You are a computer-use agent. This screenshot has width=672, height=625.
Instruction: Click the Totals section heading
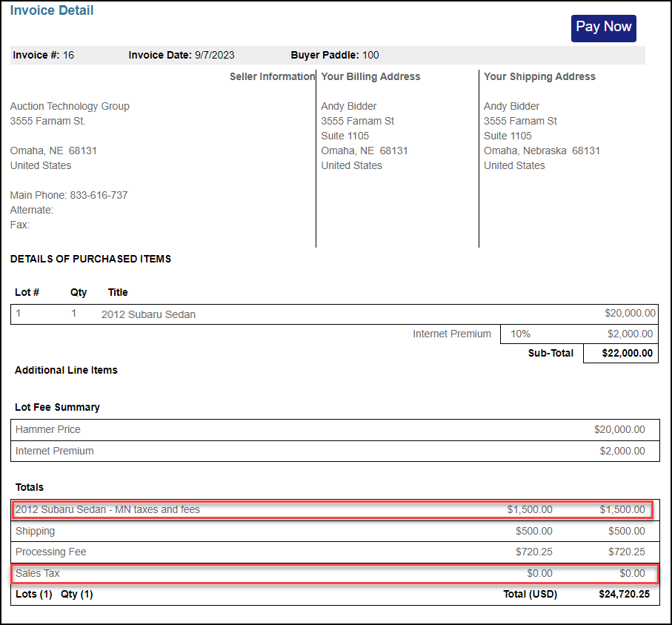[x=30, y=487]
